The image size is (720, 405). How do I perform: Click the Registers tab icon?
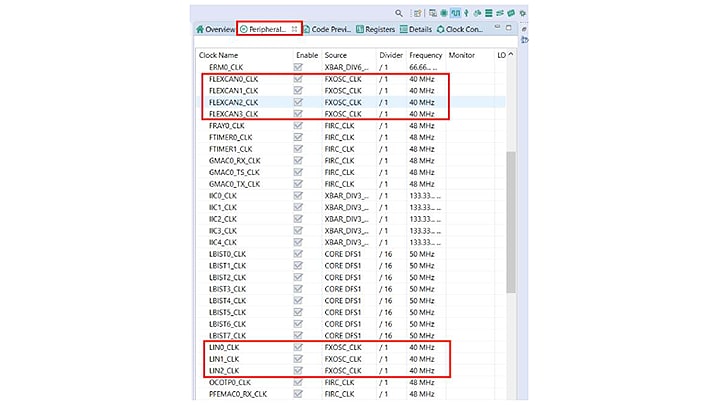(358, 30)
